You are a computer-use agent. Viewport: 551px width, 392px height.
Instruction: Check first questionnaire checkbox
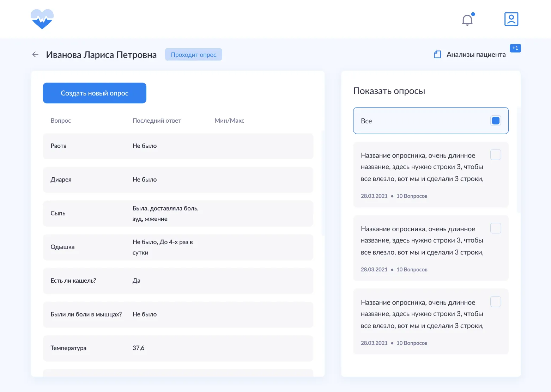point(496,155)
